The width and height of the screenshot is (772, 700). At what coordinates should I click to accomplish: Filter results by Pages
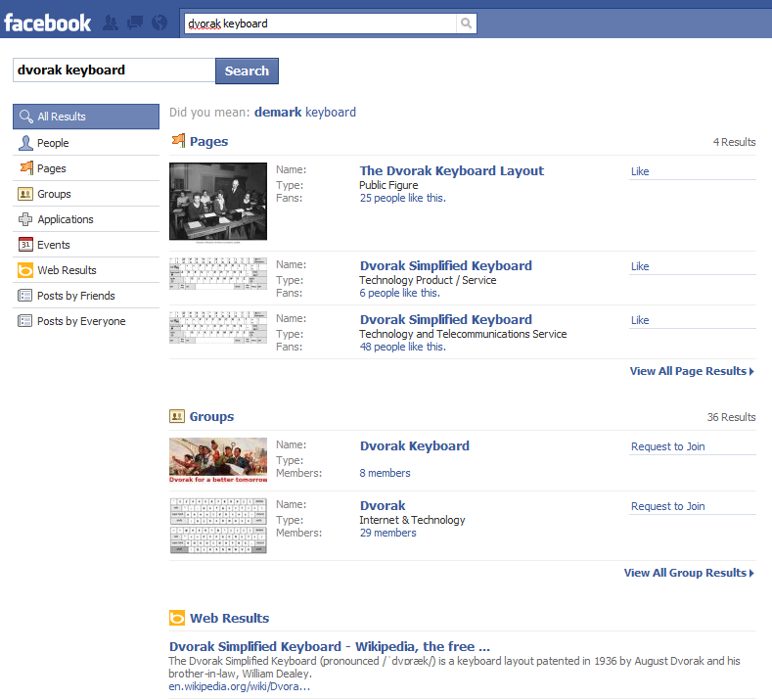pos(86,168)
